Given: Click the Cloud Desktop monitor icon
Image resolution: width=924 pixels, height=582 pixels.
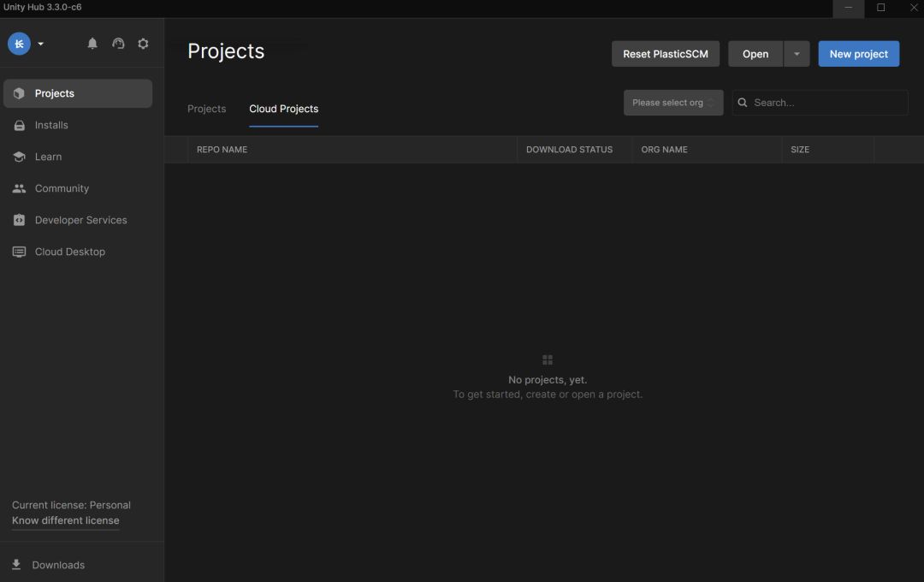Looking at the screenshot, I should pos(19,252).
